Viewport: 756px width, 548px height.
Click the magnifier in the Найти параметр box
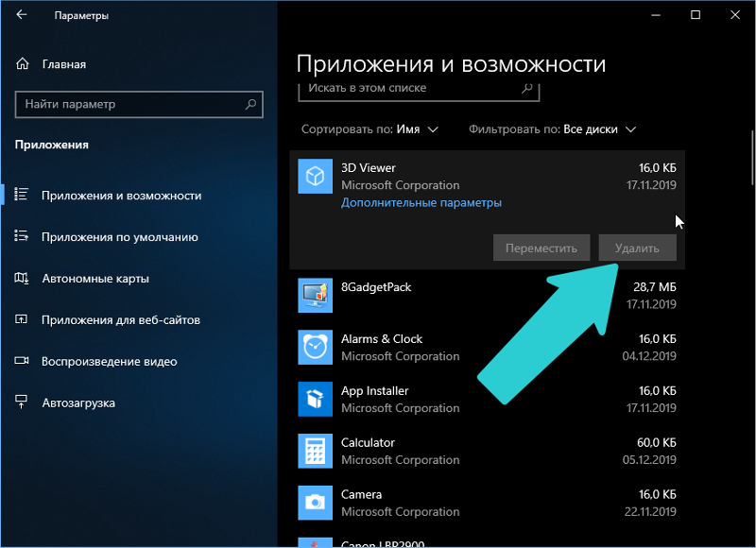point(250,104)
